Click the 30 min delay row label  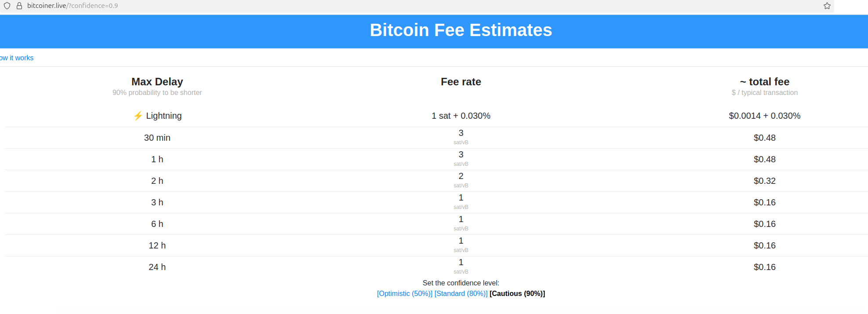coord(157,138)
